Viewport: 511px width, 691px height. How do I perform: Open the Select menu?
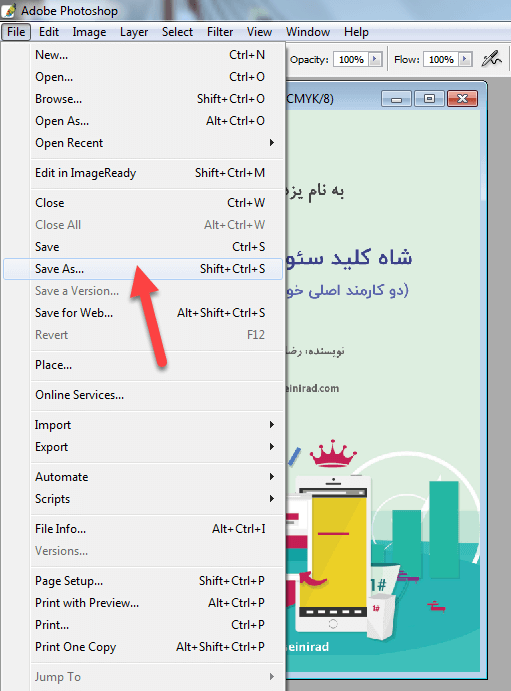[177, 32]
